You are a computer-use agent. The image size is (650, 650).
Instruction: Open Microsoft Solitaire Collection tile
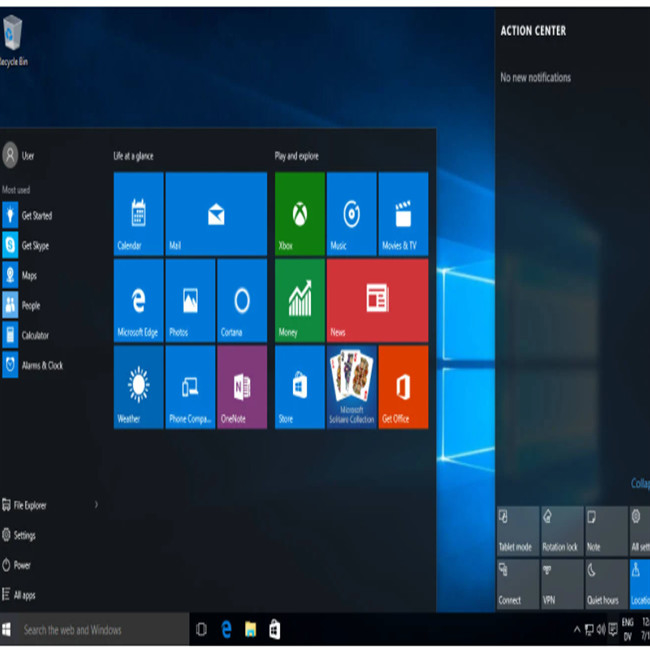pos(352,387)
